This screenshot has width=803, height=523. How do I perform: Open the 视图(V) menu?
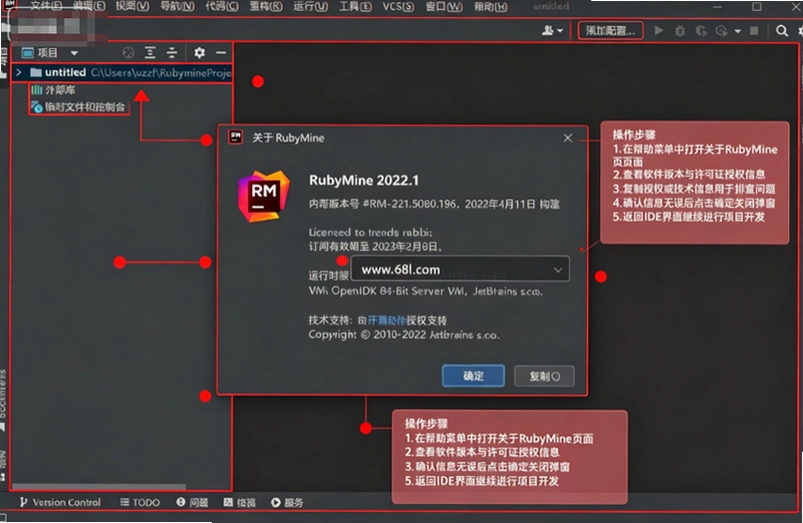pyautogui.click(x=133, y=6)
